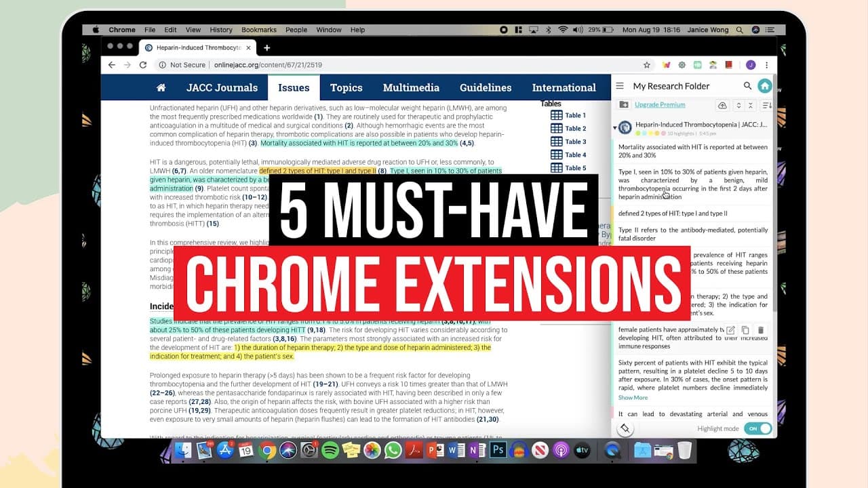Open the Weava extension icon in toolbar

click(666, 65)
